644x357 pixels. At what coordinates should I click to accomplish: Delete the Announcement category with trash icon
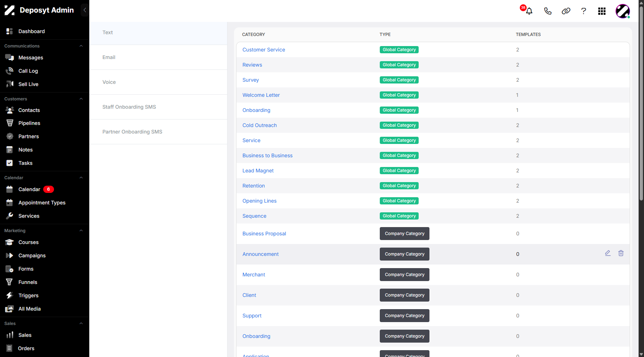click(621, 253)
